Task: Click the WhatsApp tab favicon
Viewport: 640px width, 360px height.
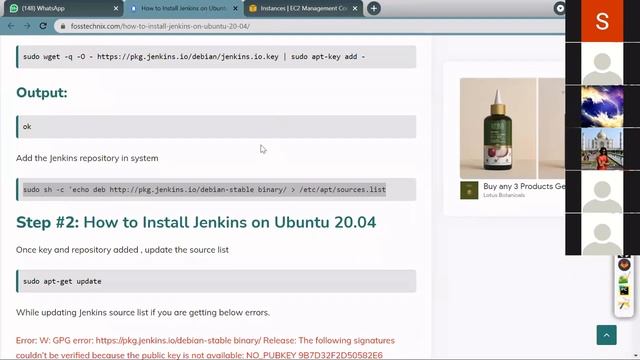Action: tap(14, 8)
